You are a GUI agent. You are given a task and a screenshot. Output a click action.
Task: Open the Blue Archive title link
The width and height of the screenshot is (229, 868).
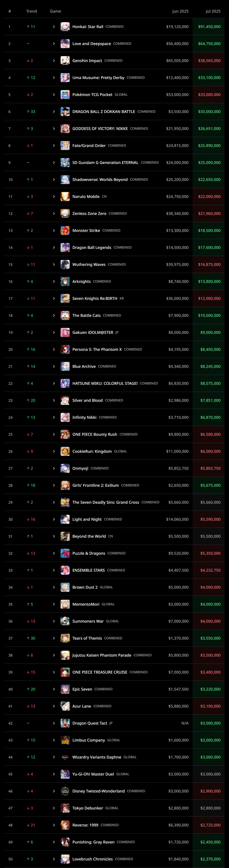click(84, 366)
